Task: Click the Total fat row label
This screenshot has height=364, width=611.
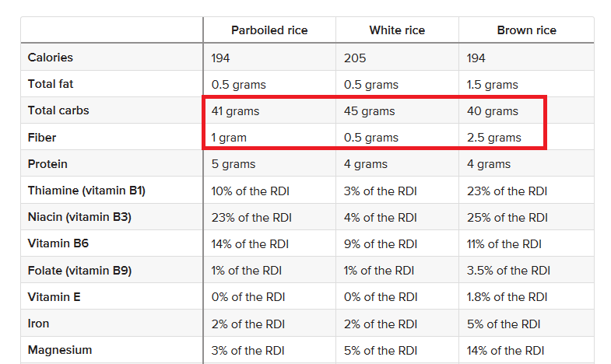Action: (51, 84)
